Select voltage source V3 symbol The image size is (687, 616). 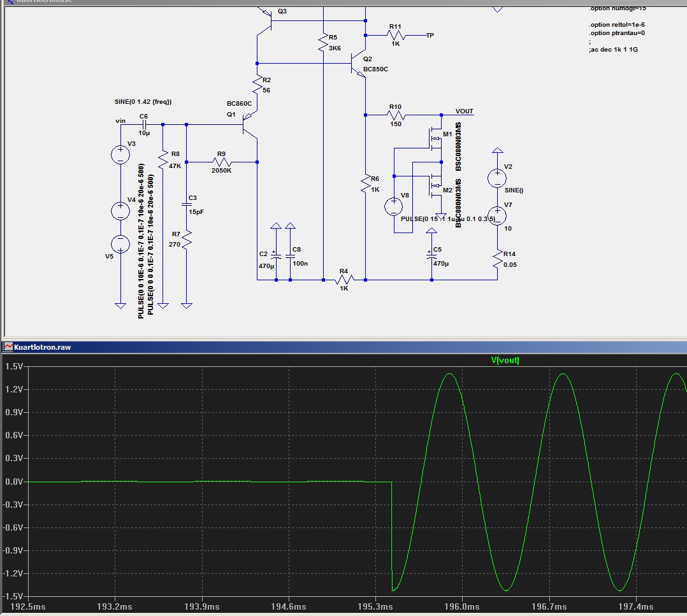pos(120,155)
